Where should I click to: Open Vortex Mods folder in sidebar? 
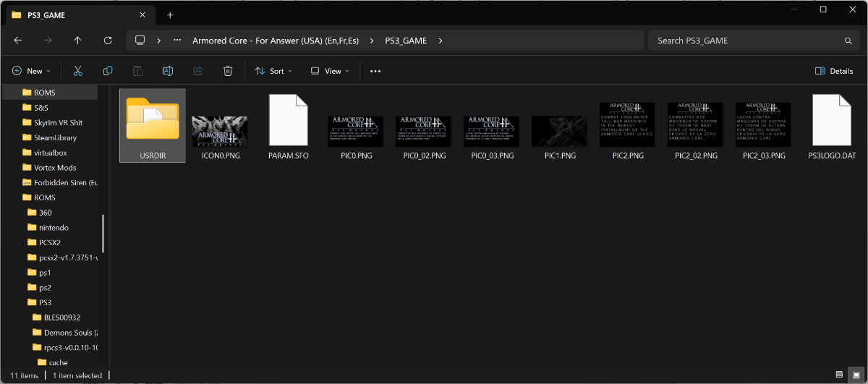pos(51,167)
